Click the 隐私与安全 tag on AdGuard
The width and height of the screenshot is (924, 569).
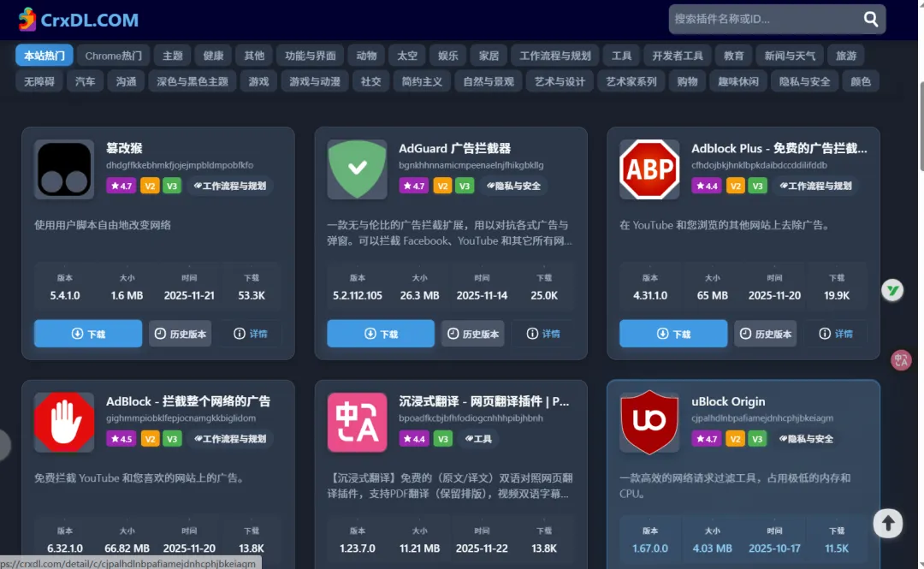tap(513, 186)
